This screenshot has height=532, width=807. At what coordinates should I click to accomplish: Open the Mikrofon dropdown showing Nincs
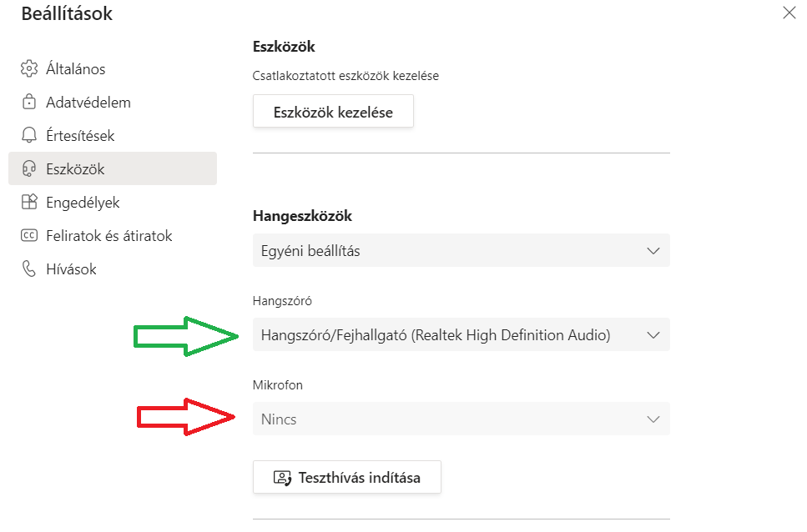tap(461, 419)
